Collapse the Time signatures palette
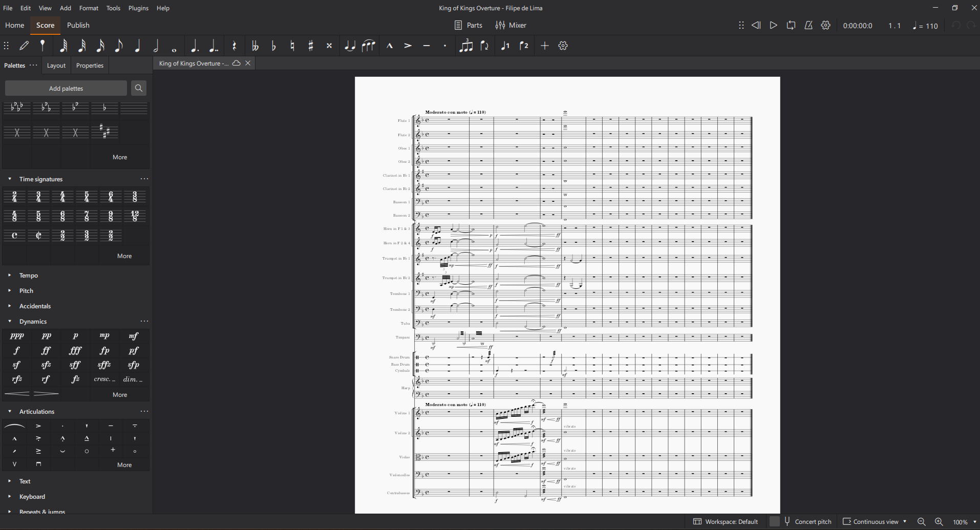The width and height of the screenshot is (980, 530). pyautogui.click(x=9, y=179)
